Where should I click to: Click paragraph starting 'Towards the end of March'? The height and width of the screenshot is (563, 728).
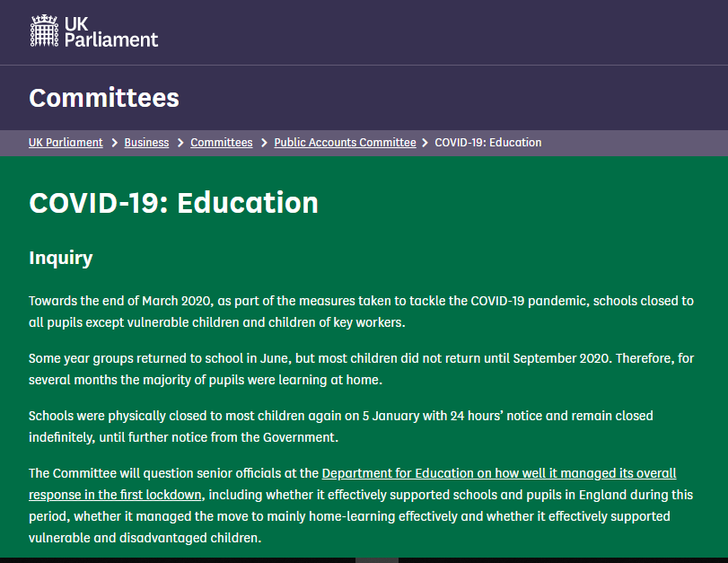361,312
